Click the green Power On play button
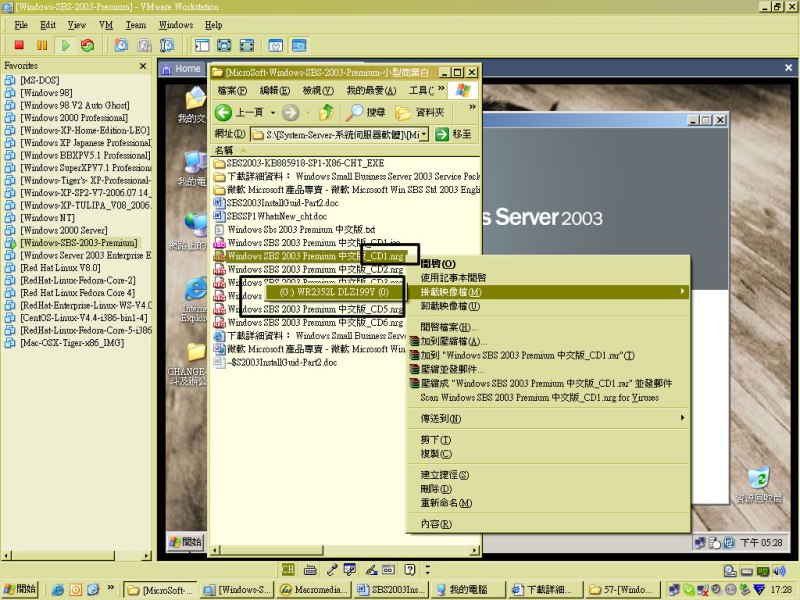 tap(65, 45)
